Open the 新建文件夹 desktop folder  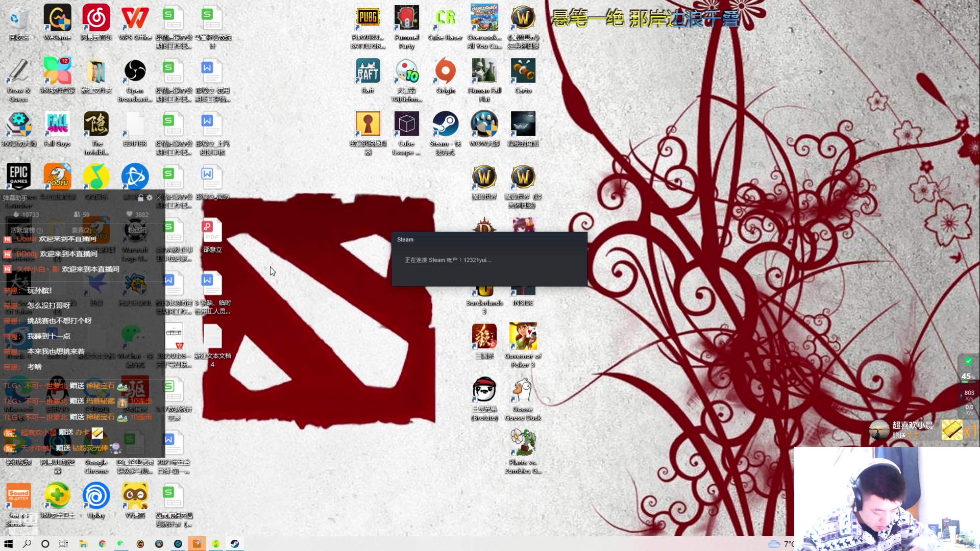pyautogui.click(x=96, y=76)
